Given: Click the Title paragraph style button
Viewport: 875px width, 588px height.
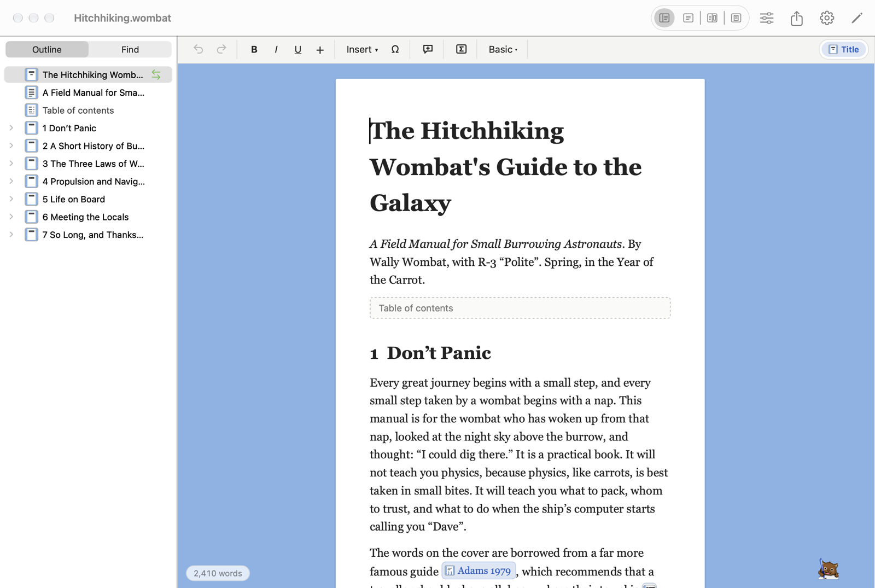Looking at the screenshot, I should point(844,49).
